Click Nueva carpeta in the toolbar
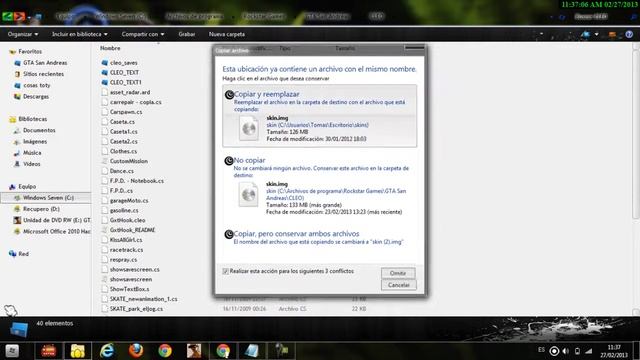 click(x=227, y=34)
